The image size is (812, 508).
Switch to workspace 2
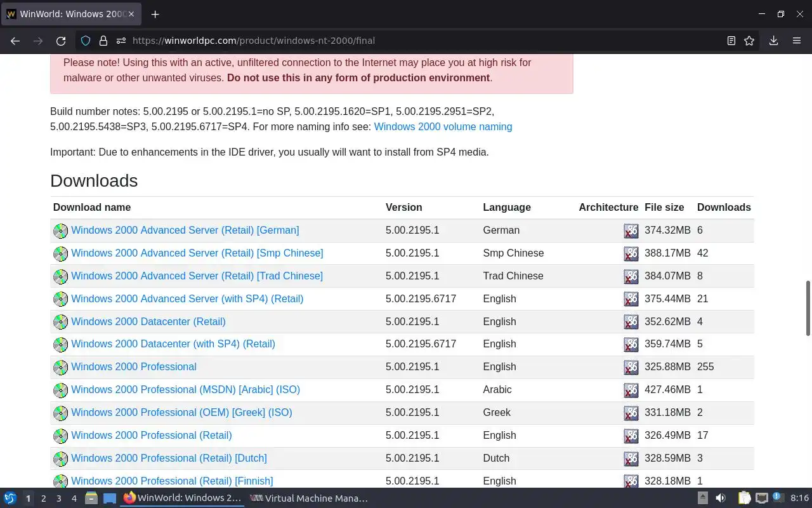click(x=43, y=498)
